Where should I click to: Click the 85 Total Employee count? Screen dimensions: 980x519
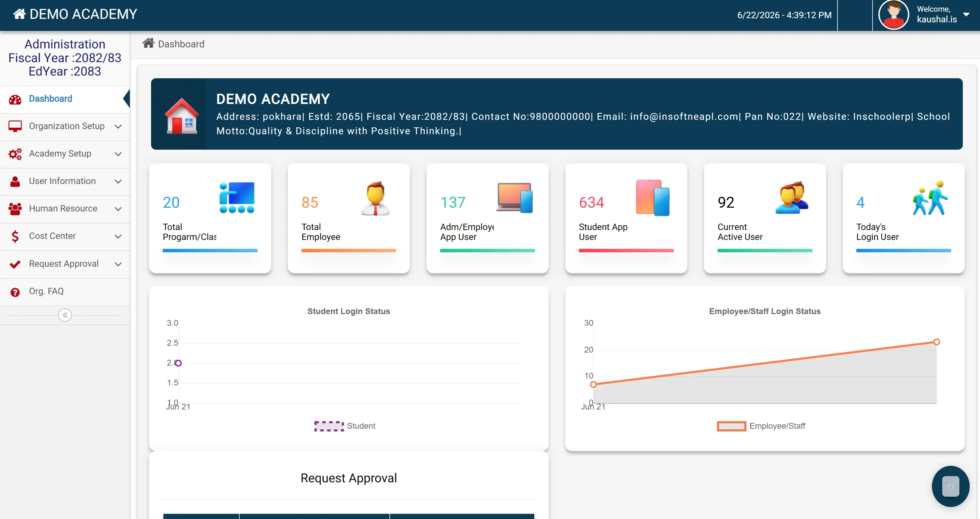click(x=310, y=202)
